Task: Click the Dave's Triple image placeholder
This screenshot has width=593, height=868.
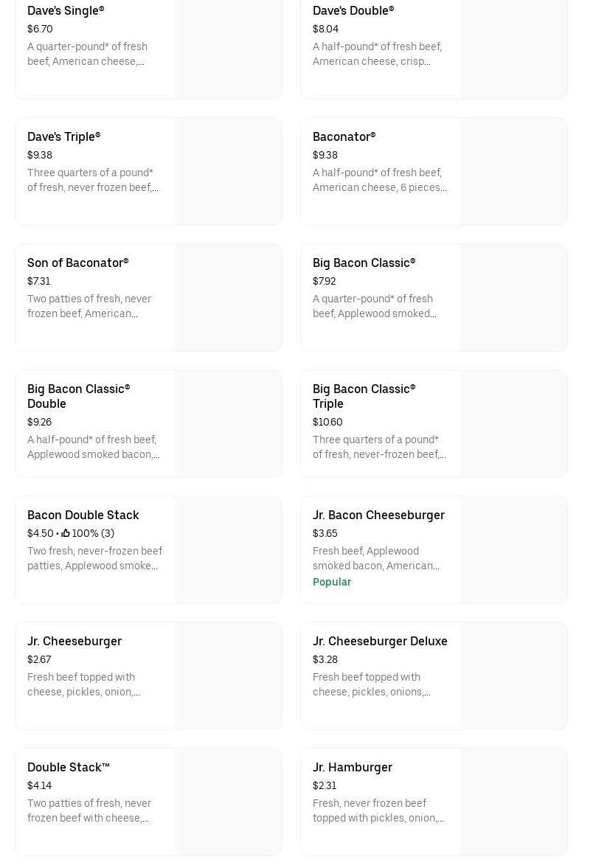Action: click(x=228, y=172)
